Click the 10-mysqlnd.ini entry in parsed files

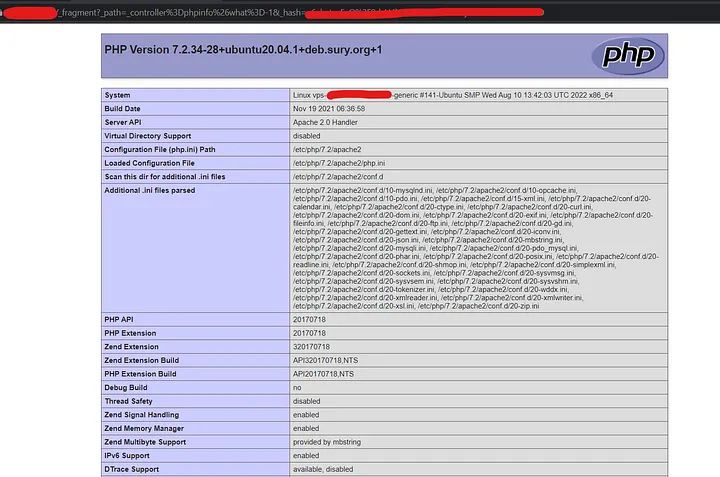tap(363, 190)
